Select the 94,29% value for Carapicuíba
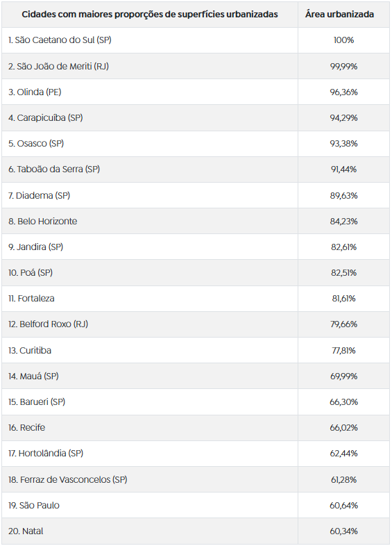 343,117
